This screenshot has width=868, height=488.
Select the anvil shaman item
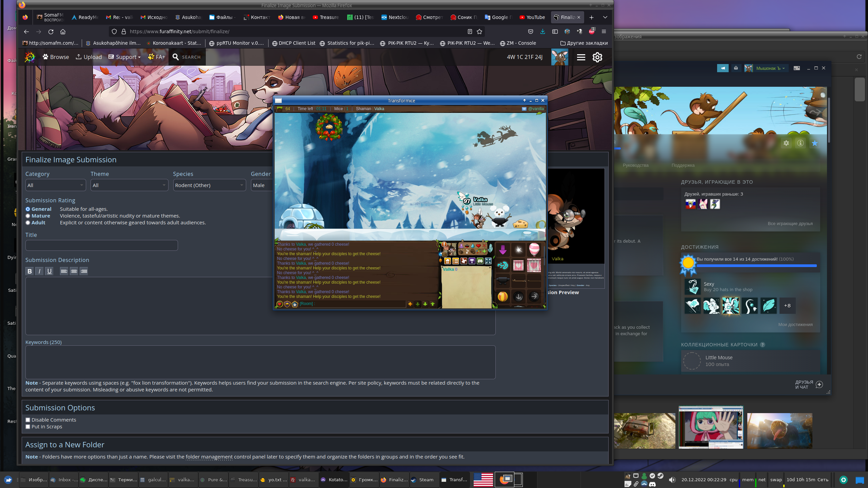pos(503,281)
